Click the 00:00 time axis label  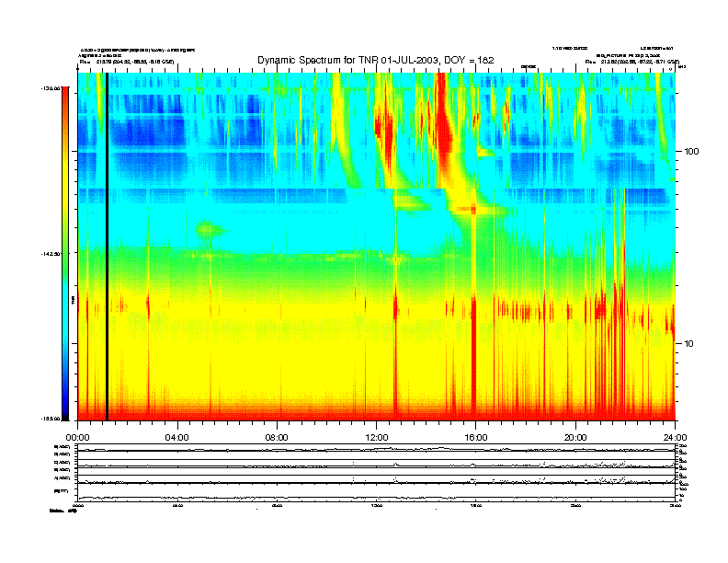click(x=77, y=437)
